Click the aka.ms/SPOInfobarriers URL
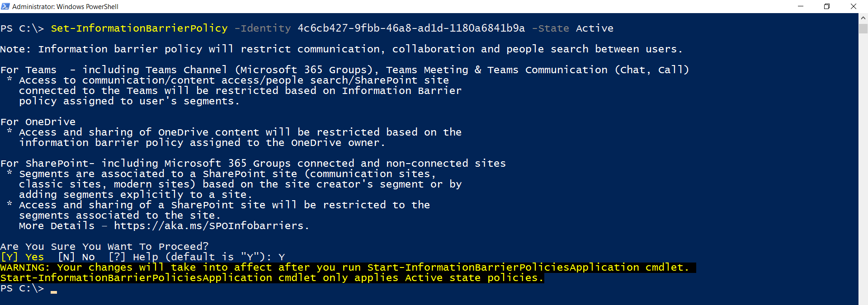Screen dimensions: 868x305 click(211, 226)
